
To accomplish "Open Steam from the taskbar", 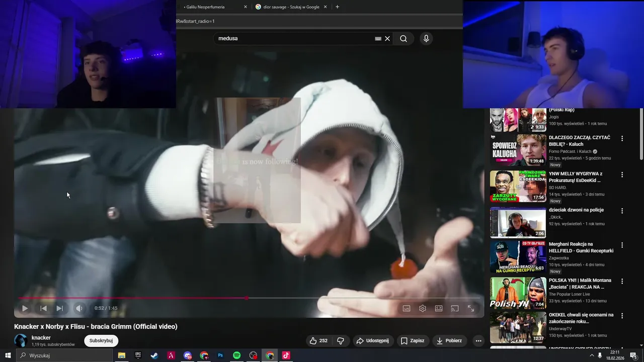I will [x=154, y=355].
